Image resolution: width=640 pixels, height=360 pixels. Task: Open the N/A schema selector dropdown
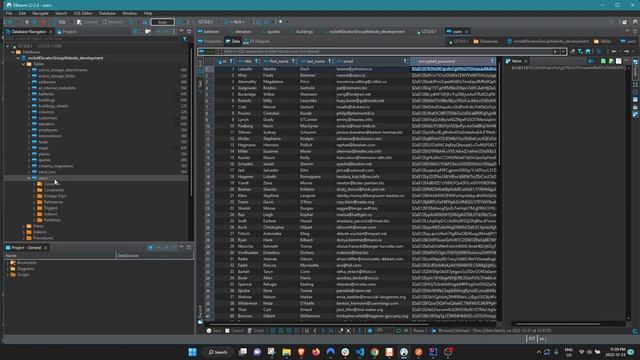pos(237,22)
